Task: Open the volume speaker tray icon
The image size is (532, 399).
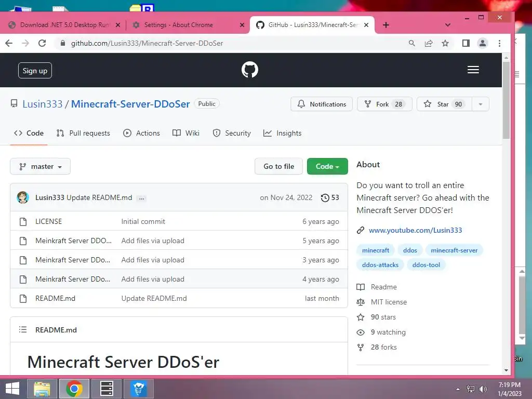Action: 483,389
